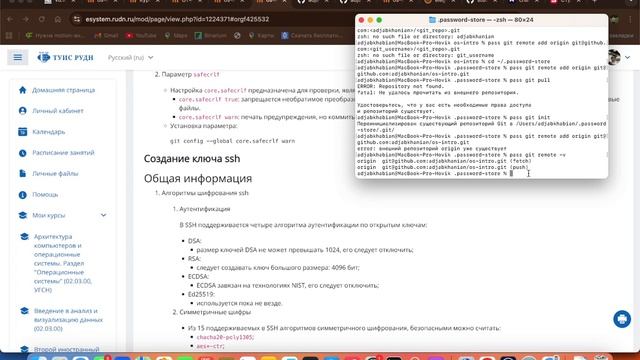Click the user avatar picture

point(614,58)
